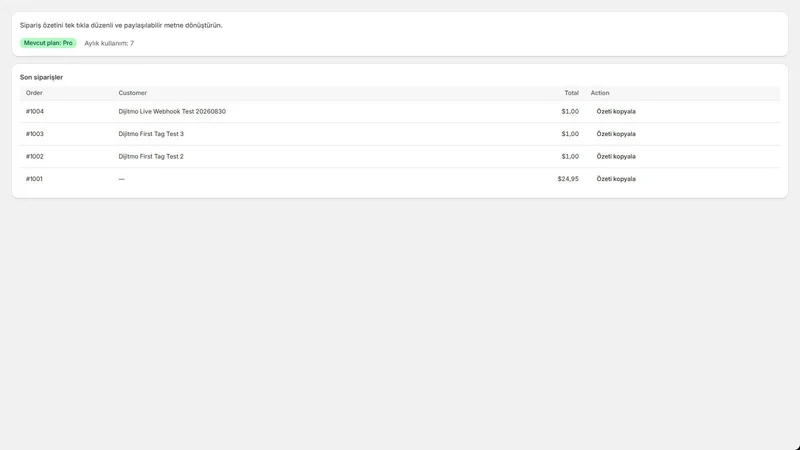Copy summary for order #1001
Screen dimensions: 800x450
coord(616,179)
